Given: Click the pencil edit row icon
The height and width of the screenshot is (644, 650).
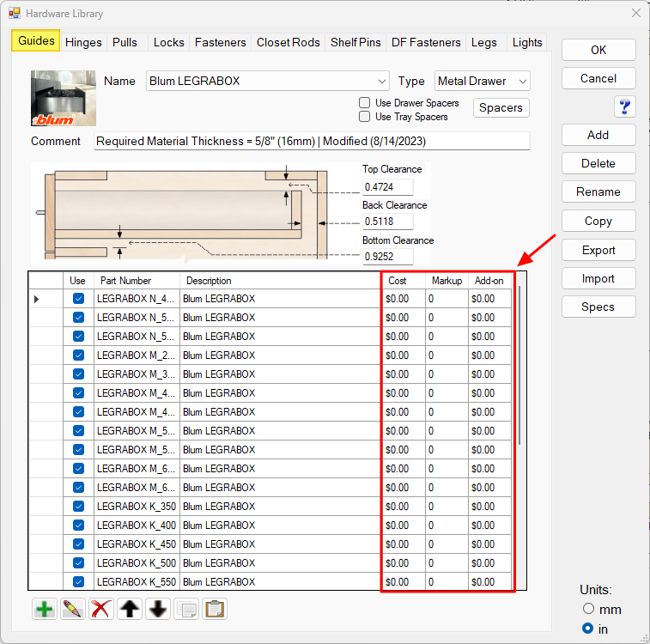Looking at the screenshot, I should (73, 609).
